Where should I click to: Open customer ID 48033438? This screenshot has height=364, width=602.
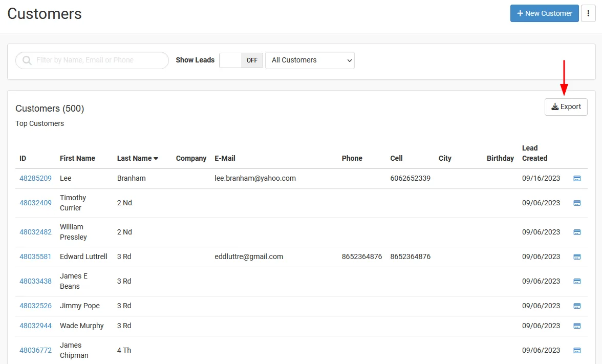[35, 281]
